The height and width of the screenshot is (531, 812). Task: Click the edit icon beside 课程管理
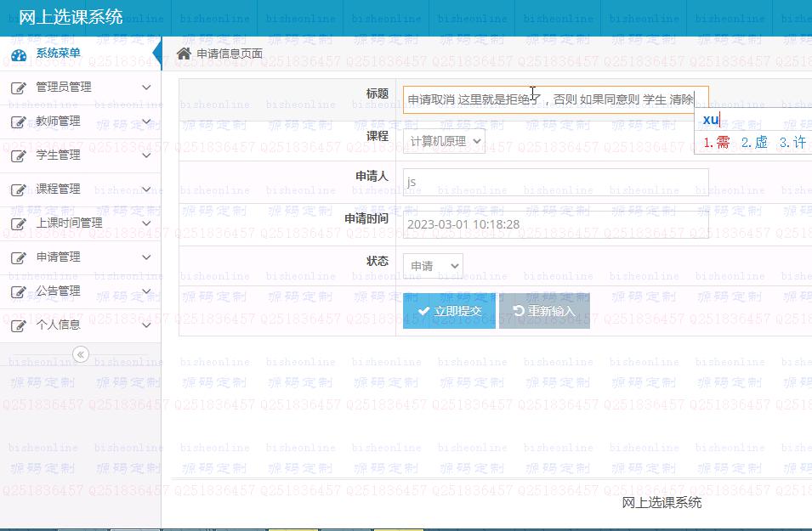click(18, 190)
